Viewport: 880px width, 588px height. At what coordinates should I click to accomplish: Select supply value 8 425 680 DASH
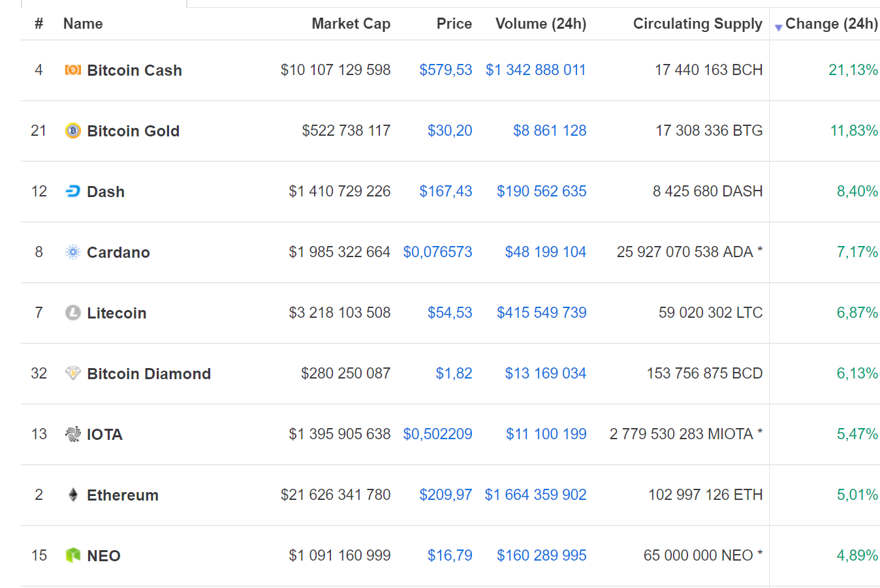click(708, 191)
